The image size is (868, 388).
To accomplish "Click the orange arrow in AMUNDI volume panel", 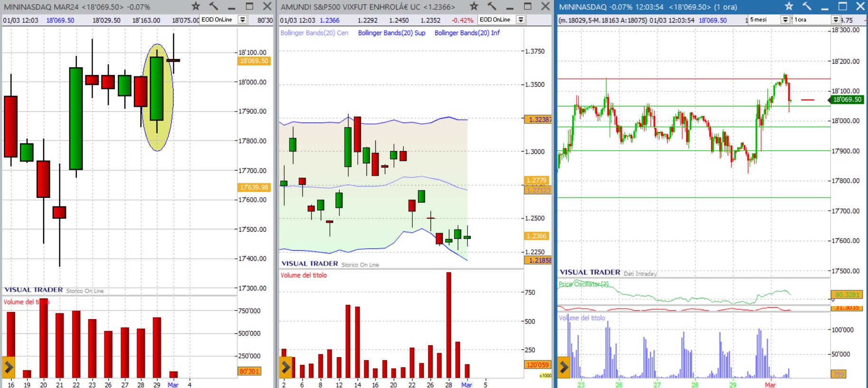I will (x=285, y=367).
